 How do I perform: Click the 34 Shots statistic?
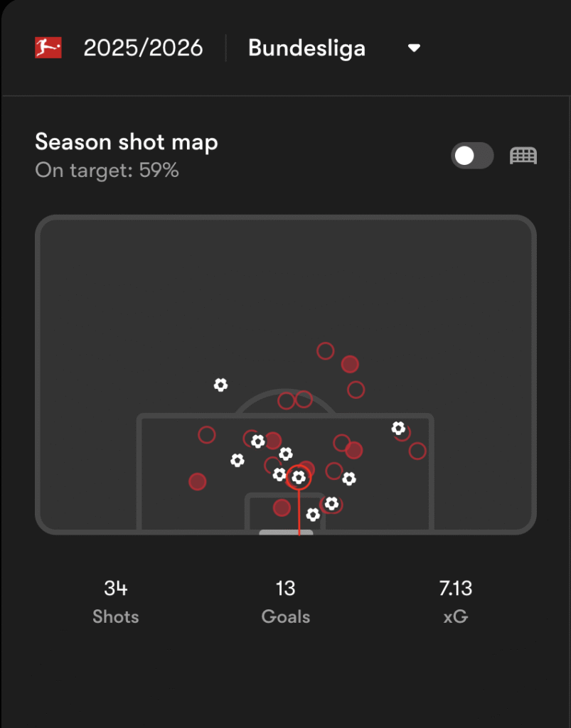click(115, 601)
